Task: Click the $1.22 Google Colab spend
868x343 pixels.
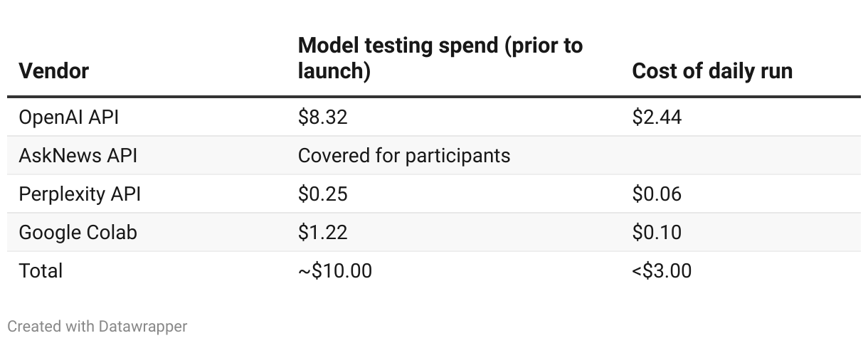Action: [x=322, y=232]
